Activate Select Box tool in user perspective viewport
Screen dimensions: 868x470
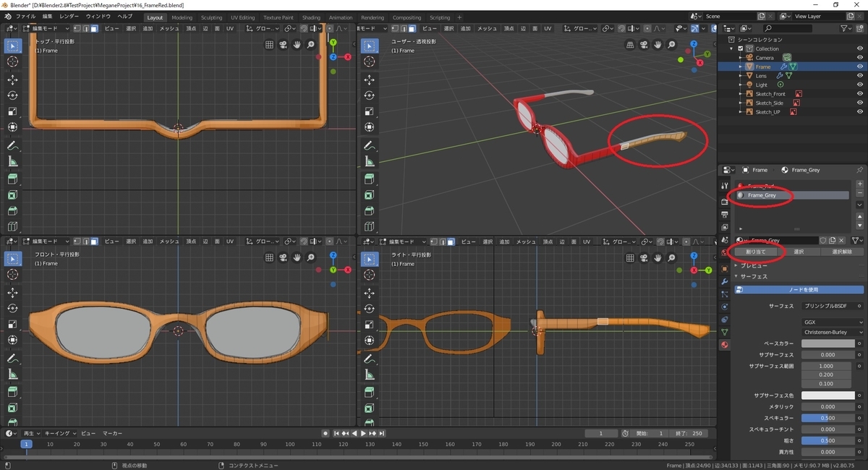pyautogui.click(x=370, y=46)
